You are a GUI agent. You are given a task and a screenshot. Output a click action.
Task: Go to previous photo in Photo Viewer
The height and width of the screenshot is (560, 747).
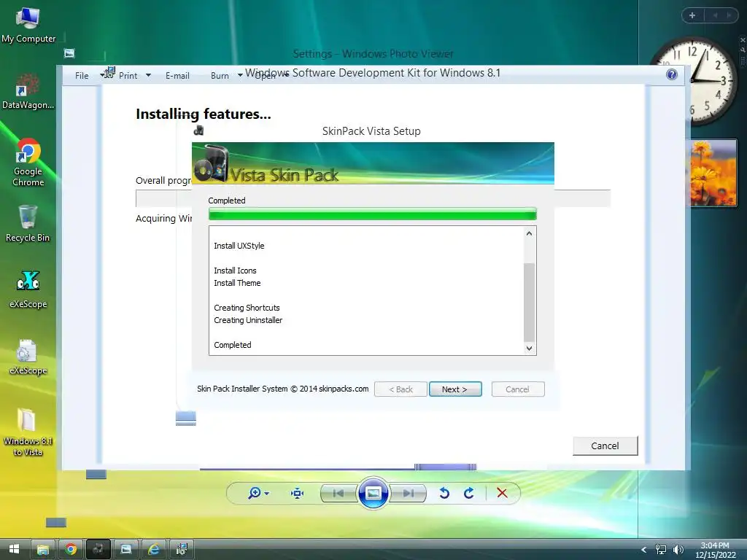pos(338,494)
